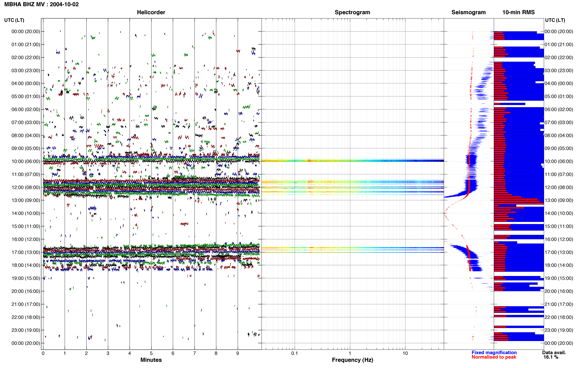
Task: Click left time label '07:00 (03:00)'
Action: coord(26,122)
